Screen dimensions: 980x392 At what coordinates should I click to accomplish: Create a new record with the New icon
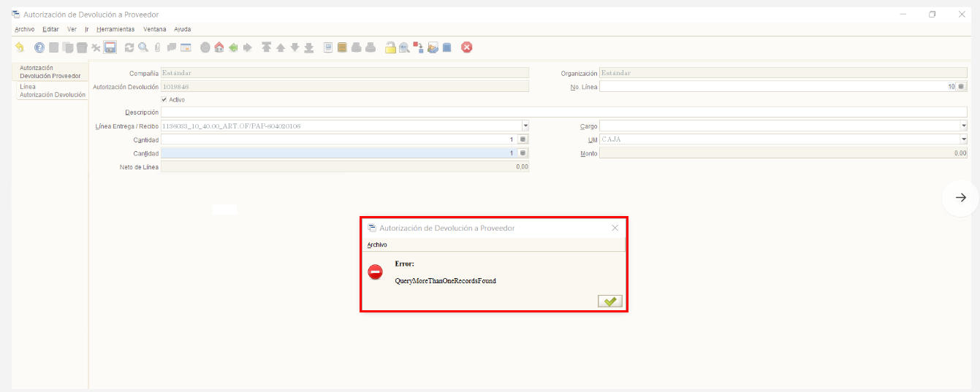click(x=54, y=47)
